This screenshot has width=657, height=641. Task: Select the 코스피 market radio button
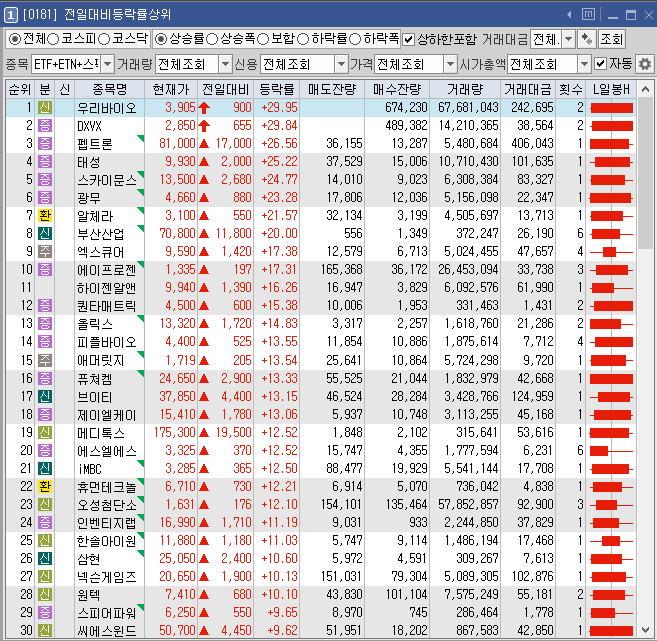point(53,39)
